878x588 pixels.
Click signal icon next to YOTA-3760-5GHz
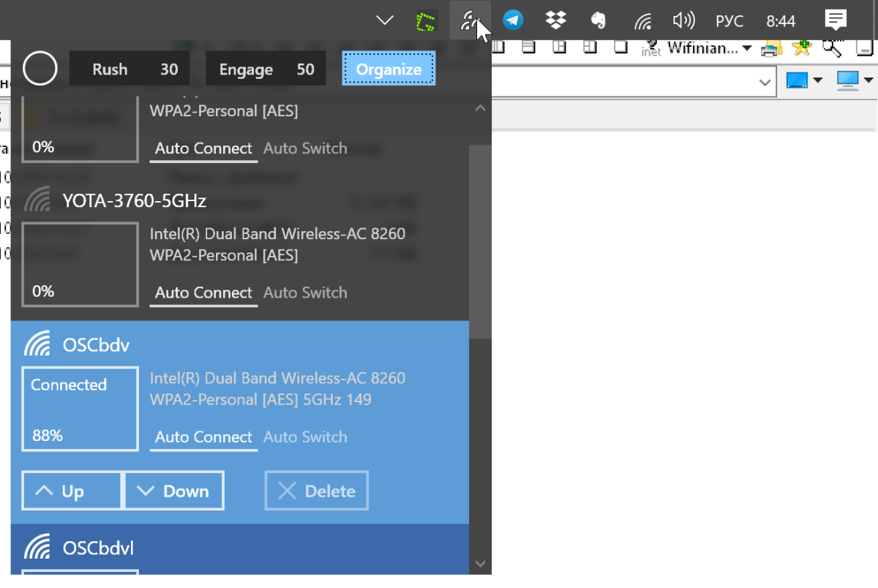[37, 200]
